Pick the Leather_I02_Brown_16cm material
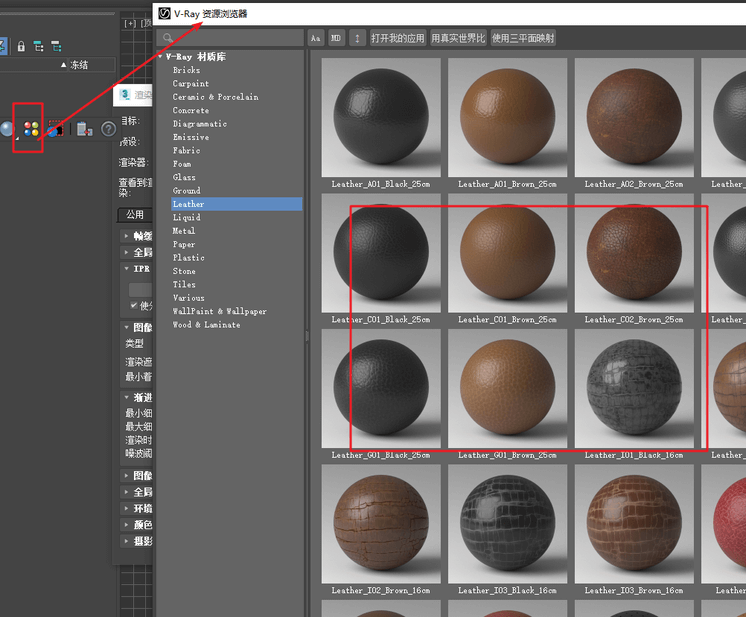Image resolution: width=746 pixels, height=617 pixels. pos(381,524)
